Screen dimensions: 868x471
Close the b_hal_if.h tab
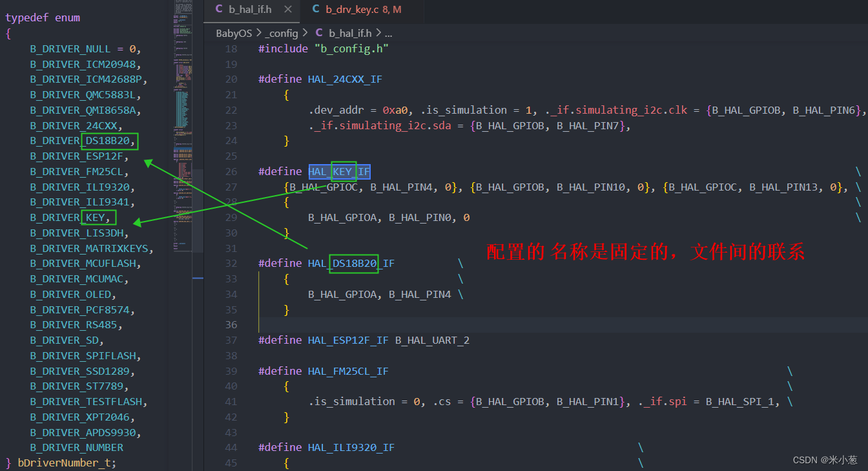(288, 9)
